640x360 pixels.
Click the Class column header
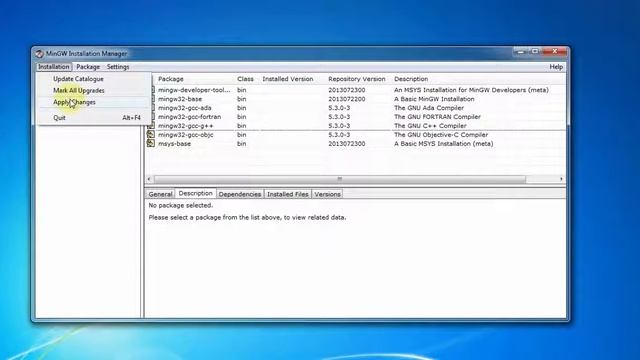click(245, 79)
